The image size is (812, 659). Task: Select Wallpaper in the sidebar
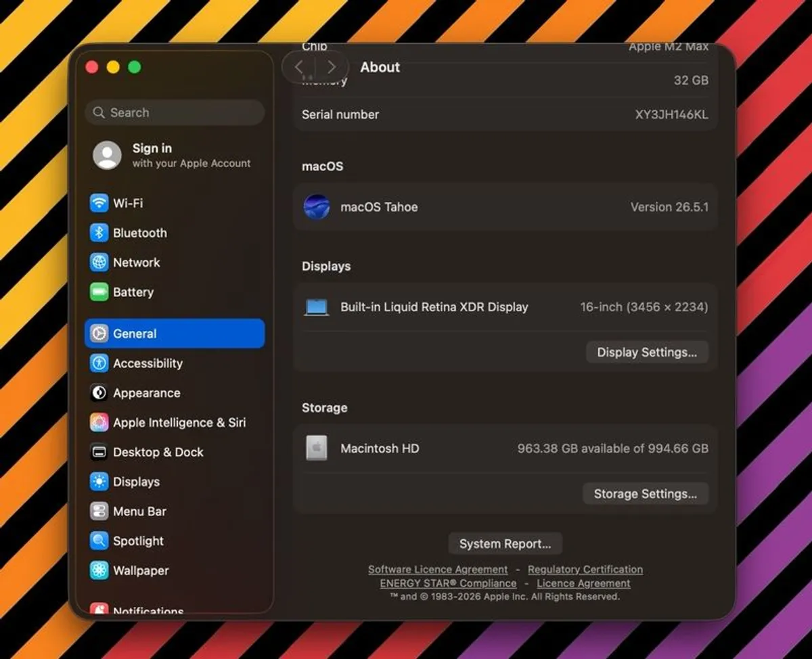175,570
